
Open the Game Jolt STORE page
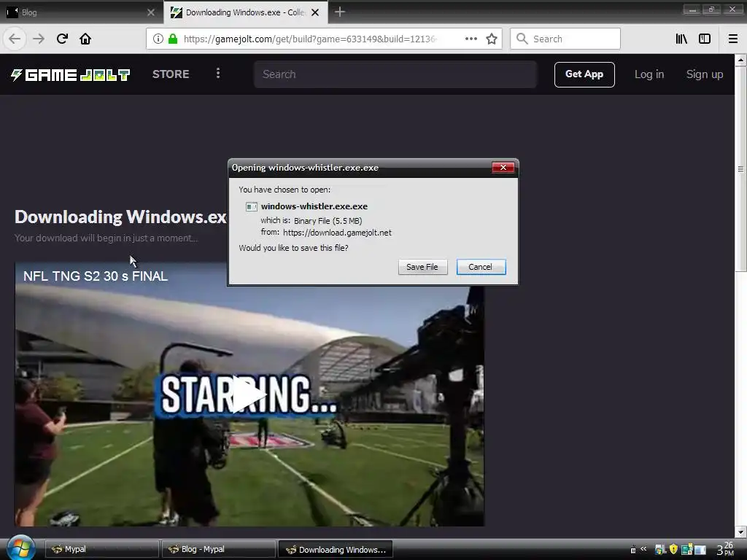tap(171, 74)
